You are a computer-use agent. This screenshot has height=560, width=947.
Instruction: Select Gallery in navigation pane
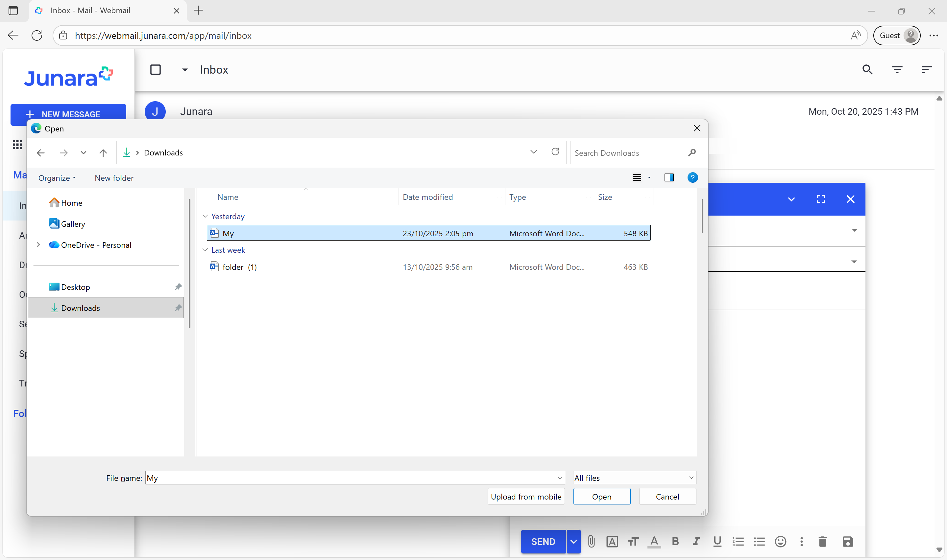pyautogui.click(x=106, y=224)
